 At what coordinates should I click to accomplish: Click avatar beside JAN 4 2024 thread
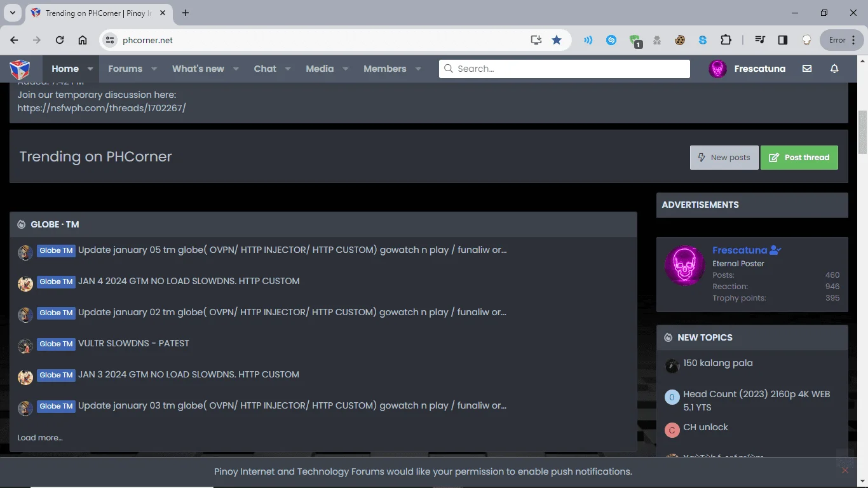pos(25,284)
